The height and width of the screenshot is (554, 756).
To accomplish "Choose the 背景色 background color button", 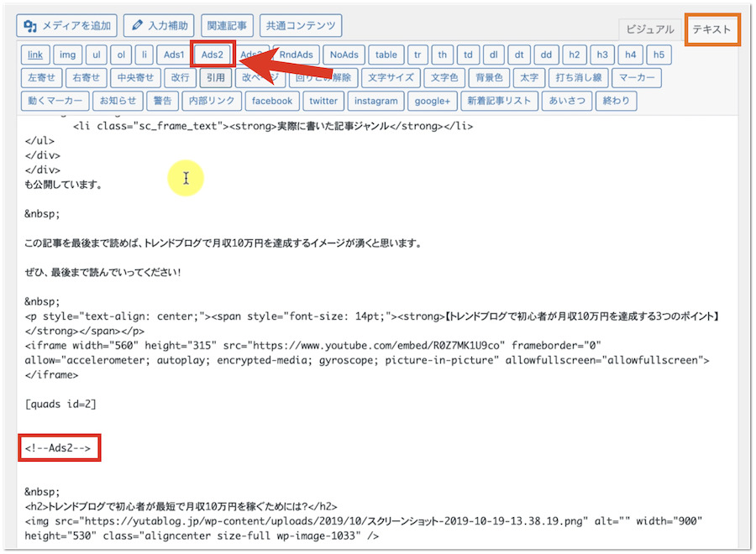I will click(489, 78).
